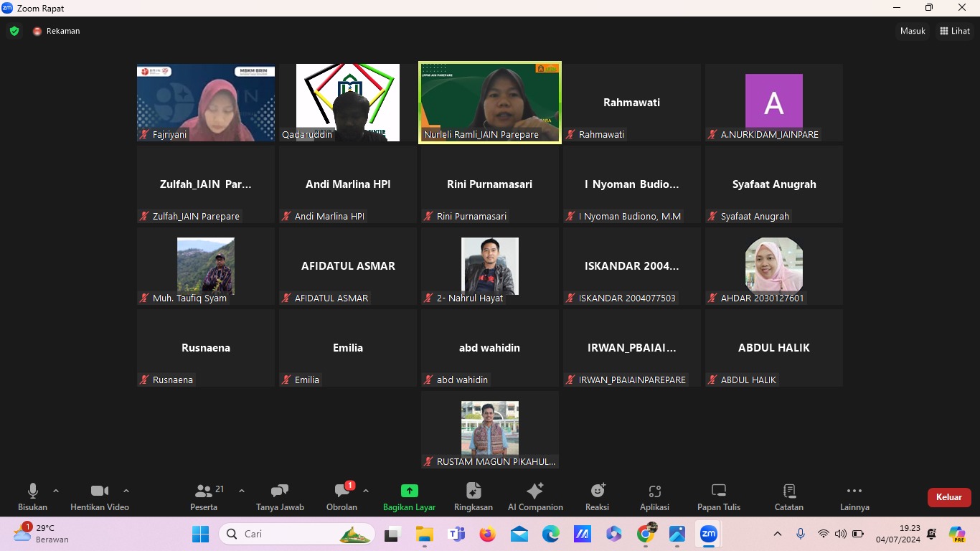This screenshot has height=551, width=980.
Task: Open the Peserta participants panel
Action: [204, 497]
